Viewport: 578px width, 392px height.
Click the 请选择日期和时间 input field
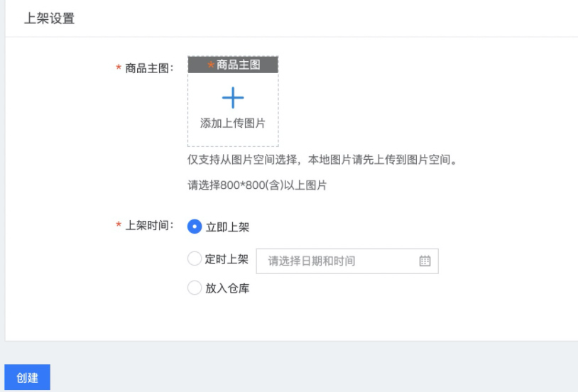[347, 261]
